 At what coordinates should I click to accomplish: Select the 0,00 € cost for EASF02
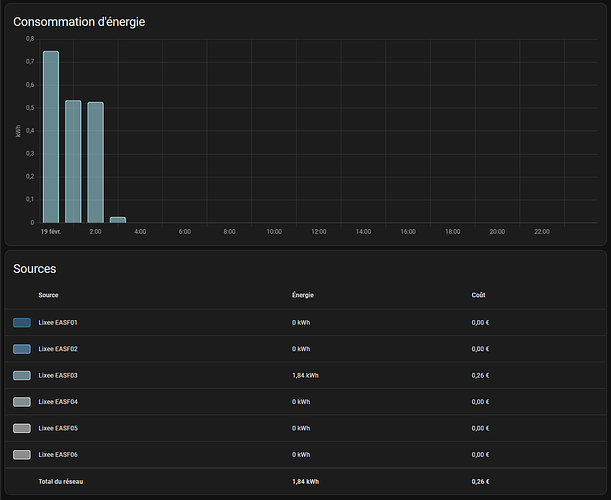(x=480, y=349)
